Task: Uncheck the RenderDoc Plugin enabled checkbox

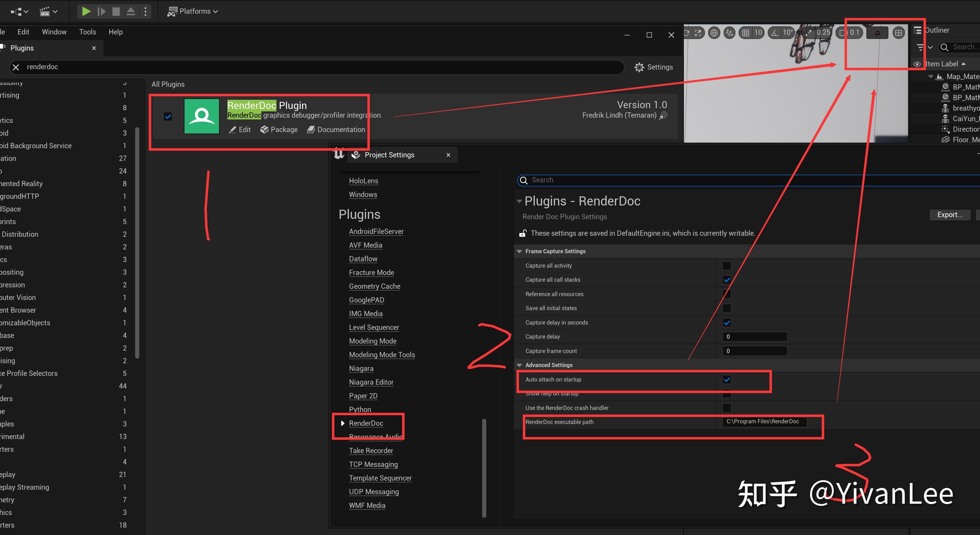Action: 168,117
